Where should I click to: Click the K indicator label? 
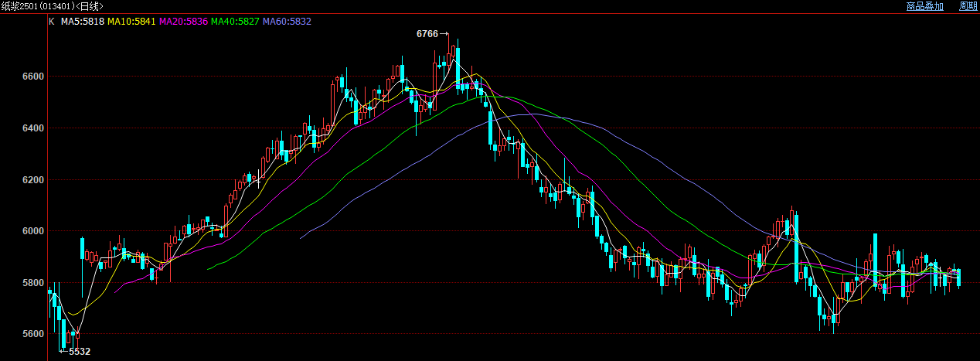coord(52,22)
